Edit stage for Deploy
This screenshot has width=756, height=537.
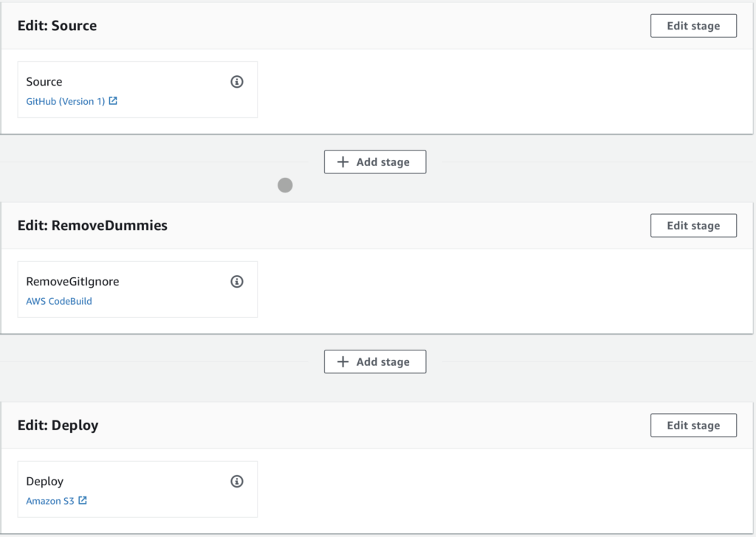tap(693, 426)
